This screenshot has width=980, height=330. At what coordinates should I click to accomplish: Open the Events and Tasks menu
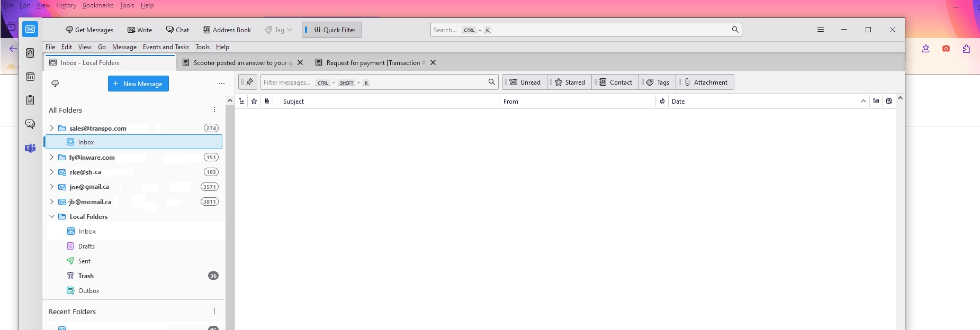point(166,47)
